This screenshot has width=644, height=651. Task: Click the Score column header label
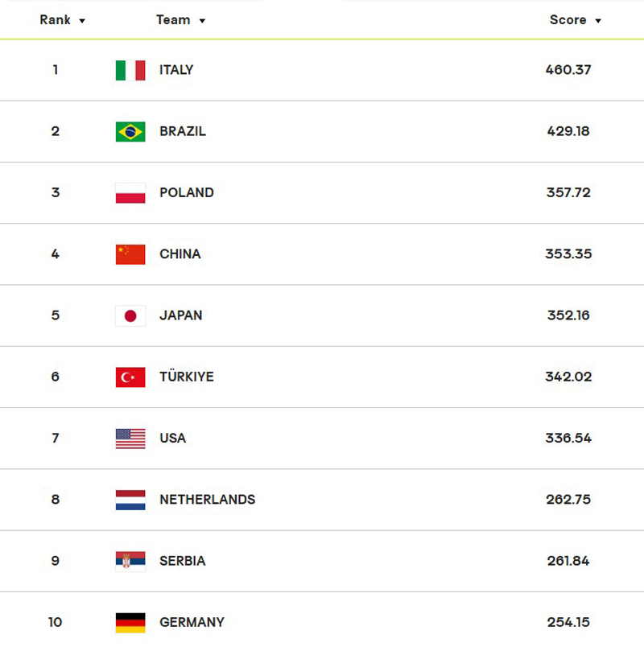[x=568, y=20]
